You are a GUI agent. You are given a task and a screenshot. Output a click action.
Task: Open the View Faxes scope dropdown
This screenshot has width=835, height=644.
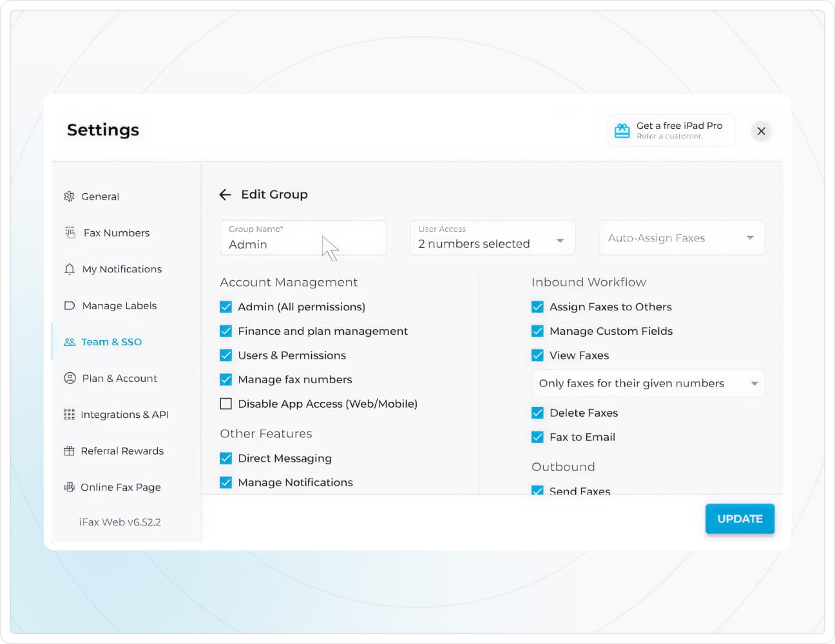648,384
